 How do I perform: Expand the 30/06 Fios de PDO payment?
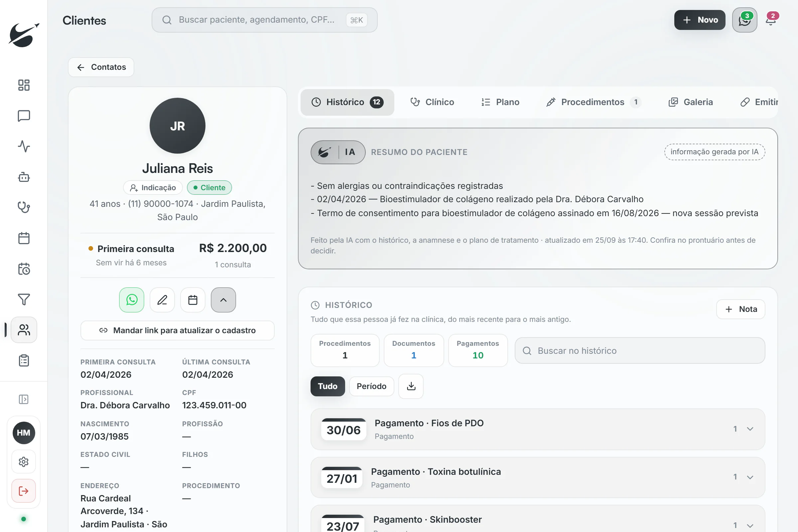point(538,429)
